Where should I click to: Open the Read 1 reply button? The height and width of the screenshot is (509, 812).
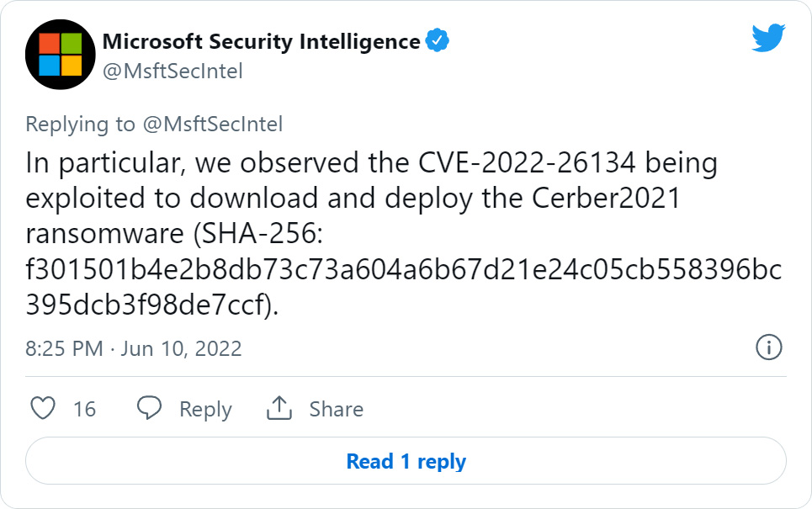point(406,460)
